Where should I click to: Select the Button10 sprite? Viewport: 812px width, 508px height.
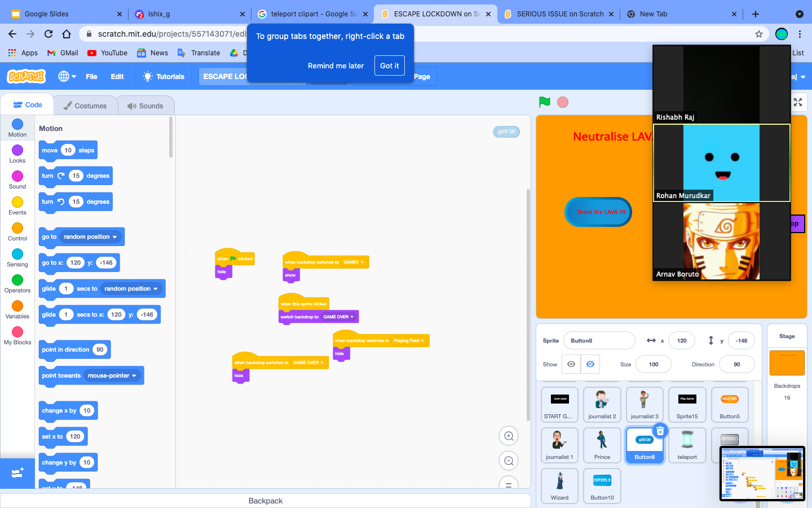pyautogui.click(x=602, y=485)
